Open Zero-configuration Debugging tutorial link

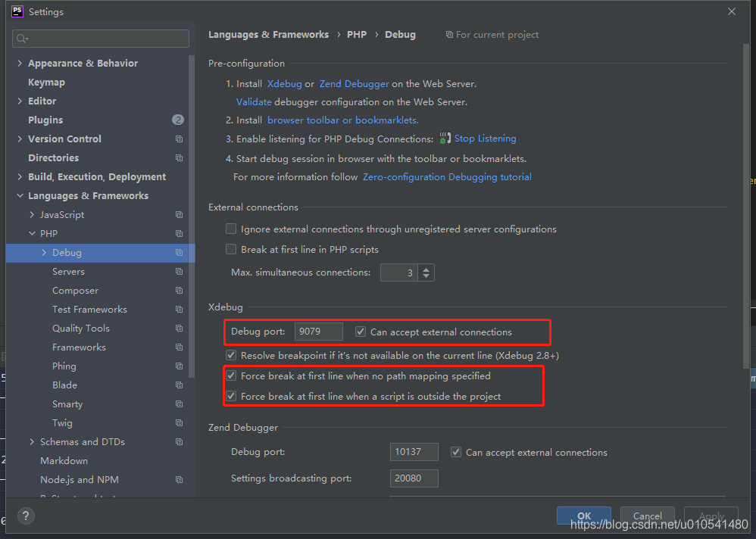pos(447,177)
